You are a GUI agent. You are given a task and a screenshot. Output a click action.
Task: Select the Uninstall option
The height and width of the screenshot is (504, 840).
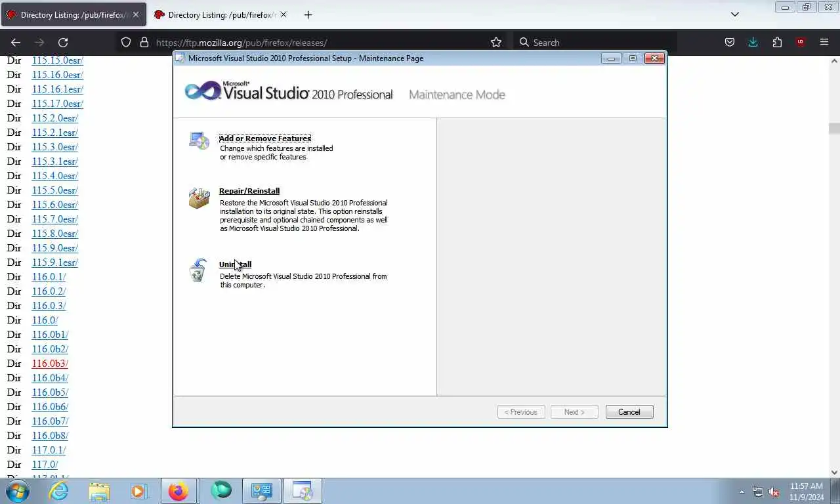coord(235,264)
